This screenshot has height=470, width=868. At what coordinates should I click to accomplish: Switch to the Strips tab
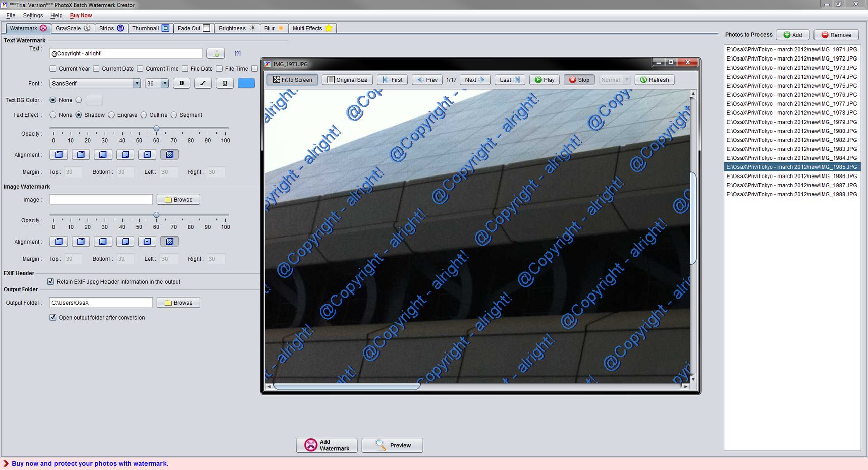pos(111,28)
